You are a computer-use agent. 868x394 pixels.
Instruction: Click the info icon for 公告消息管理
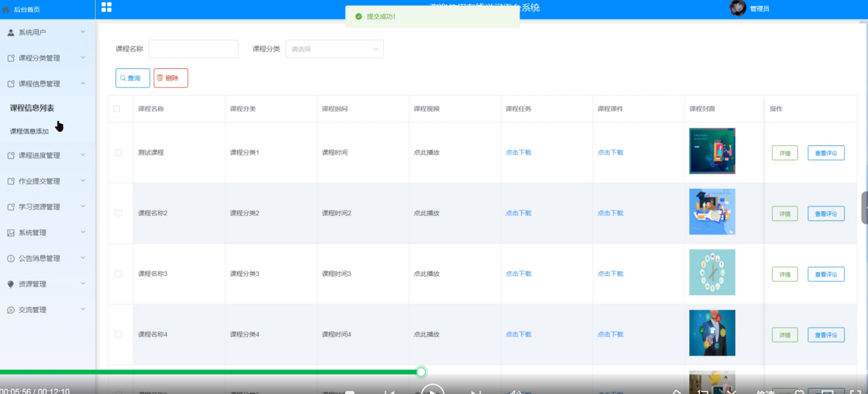point(11,259)
